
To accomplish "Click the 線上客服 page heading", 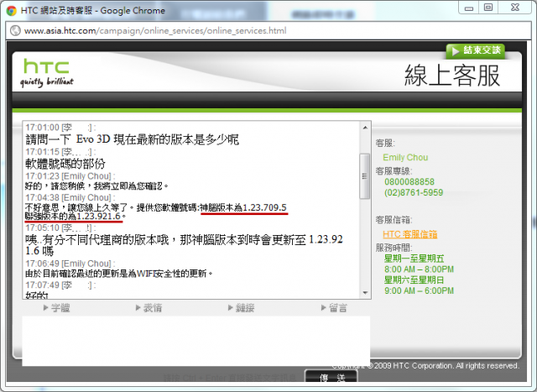I will click(x=452, y=75).
